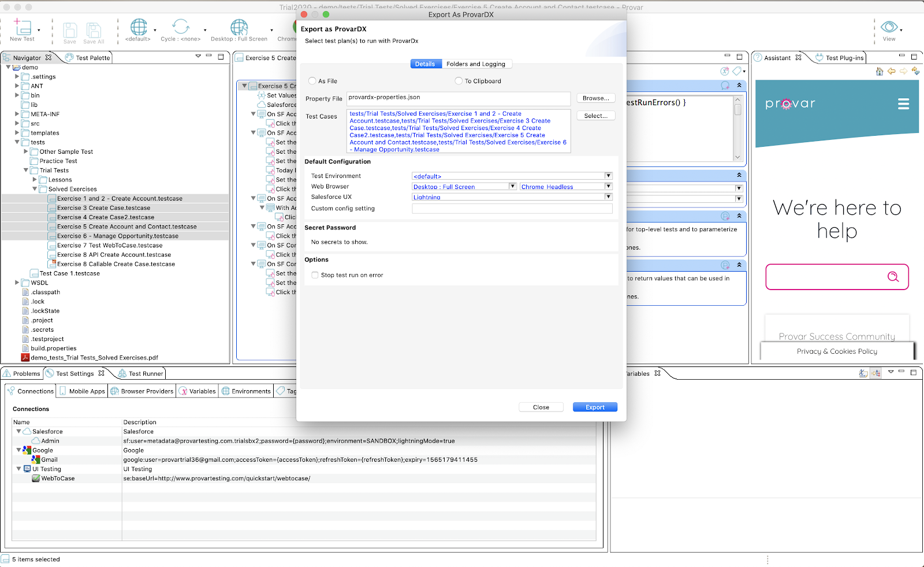The height and width of the screenshot is (567, 924).
Task: Select Exercise 8 API Create Account.testcase
Action: coord(114,254)
